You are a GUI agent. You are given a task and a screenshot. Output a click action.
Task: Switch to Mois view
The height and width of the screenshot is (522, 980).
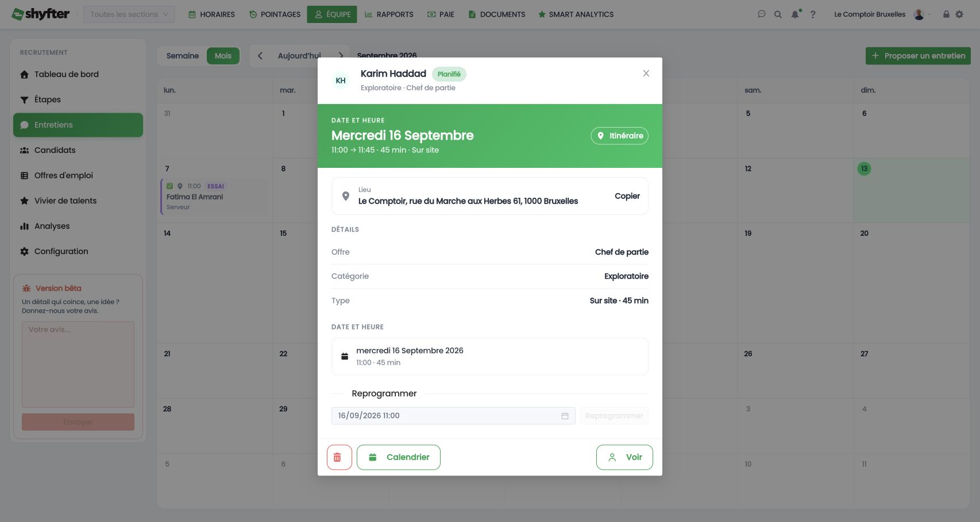(223, 56)
